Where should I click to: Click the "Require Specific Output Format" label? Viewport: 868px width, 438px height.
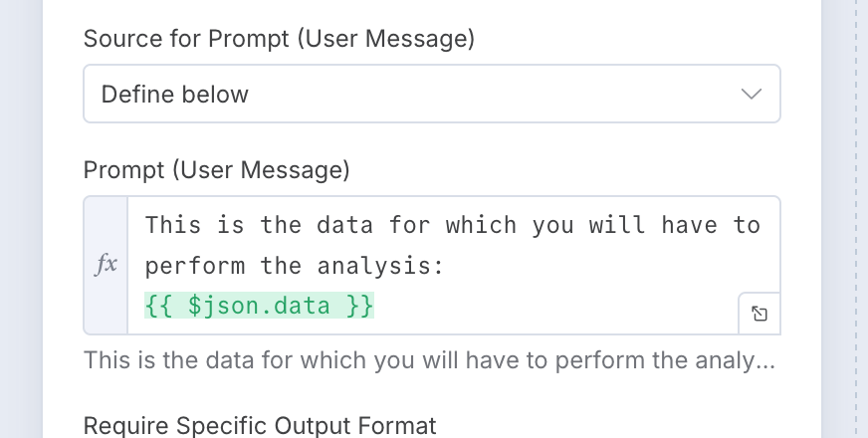pos(260,426)
